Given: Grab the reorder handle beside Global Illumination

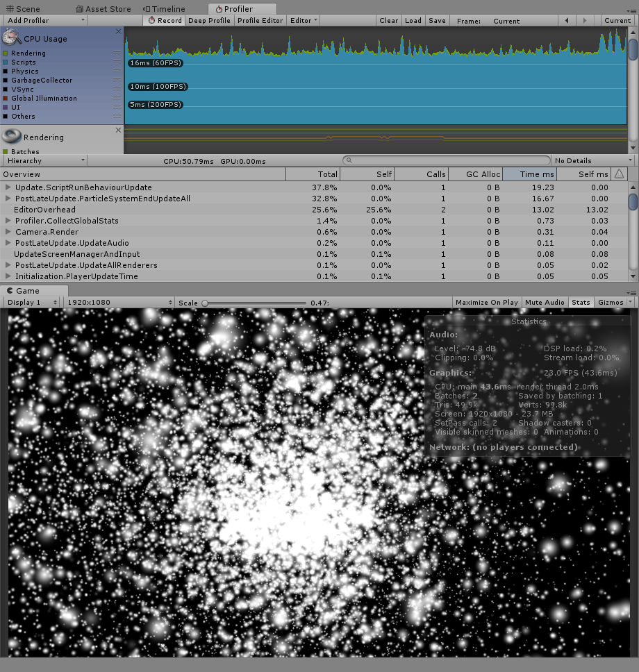Looking at the screenshot, I should click(x=117, y=98).
